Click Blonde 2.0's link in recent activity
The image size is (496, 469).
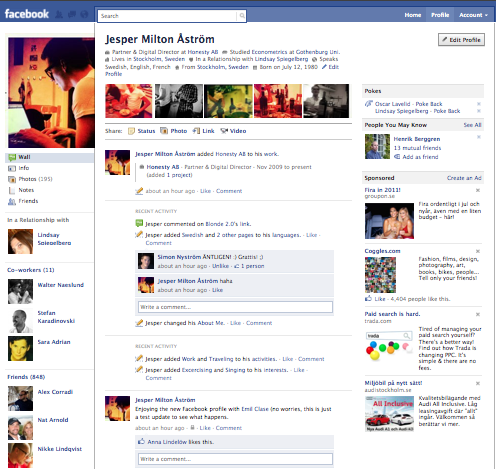coord(228,224)
